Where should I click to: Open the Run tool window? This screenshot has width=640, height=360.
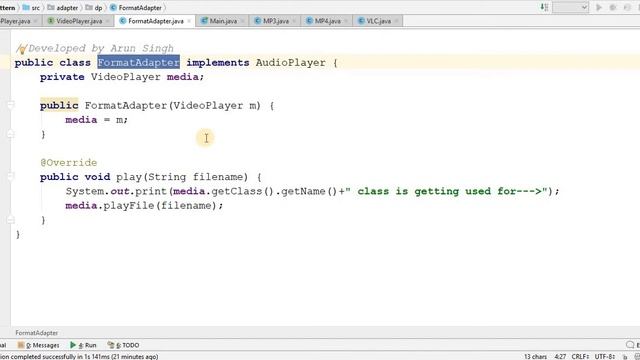(x=83, y=345)
